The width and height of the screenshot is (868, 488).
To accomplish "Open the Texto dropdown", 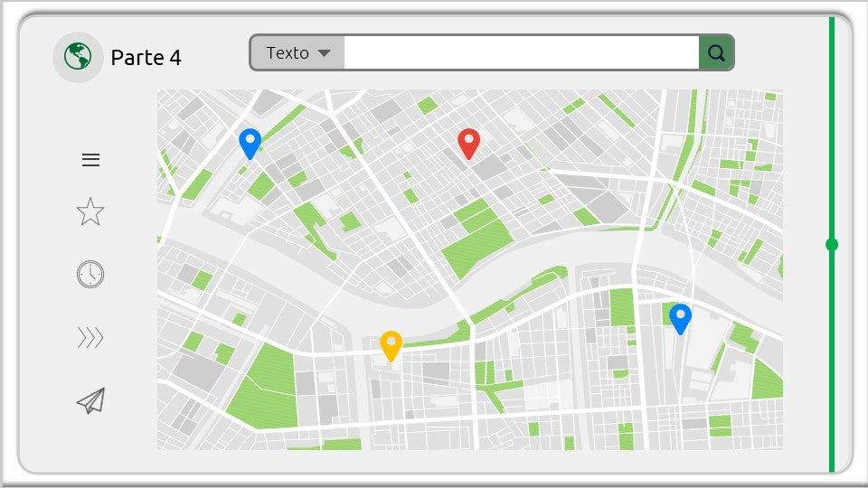I will pos(297,53).
